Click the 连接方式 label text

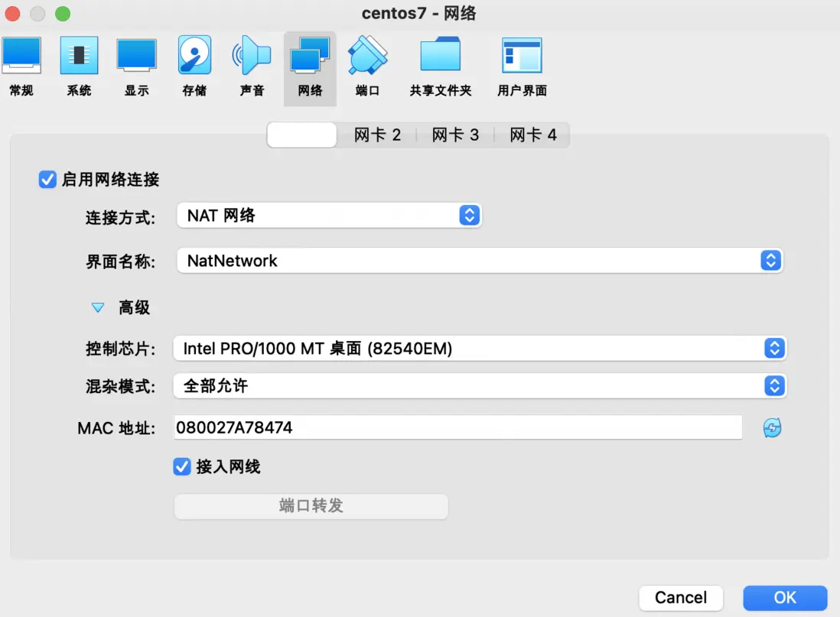pyautogui.click(x=120, y=217)
